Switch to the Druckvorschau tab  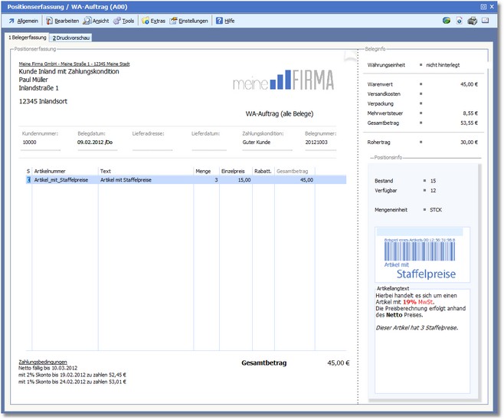72,38
